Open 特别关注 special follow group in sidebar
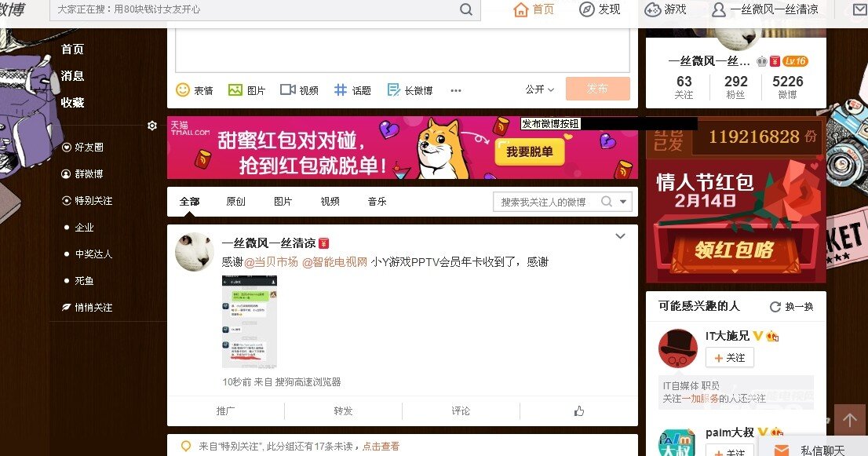This screenshot has width=868, height=456. [87, 200]
